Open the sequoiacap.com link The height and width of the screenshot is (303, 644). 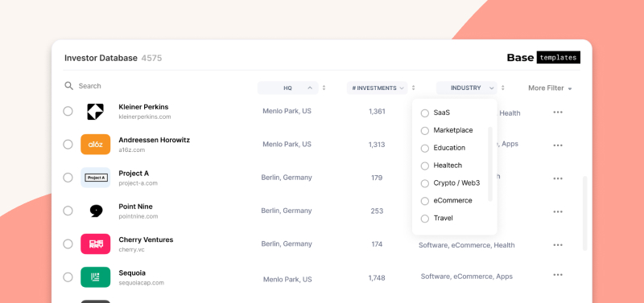pyautogui.click(x=142, y=283)
